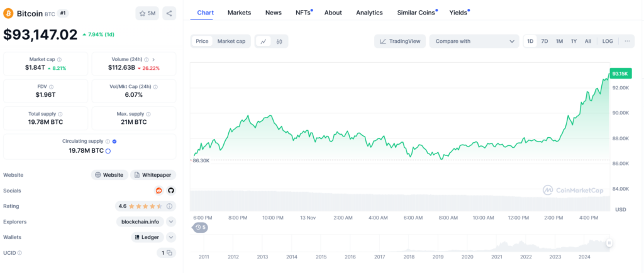Select 1D time range
644x273 pixels.
click(x=530, y=41)
